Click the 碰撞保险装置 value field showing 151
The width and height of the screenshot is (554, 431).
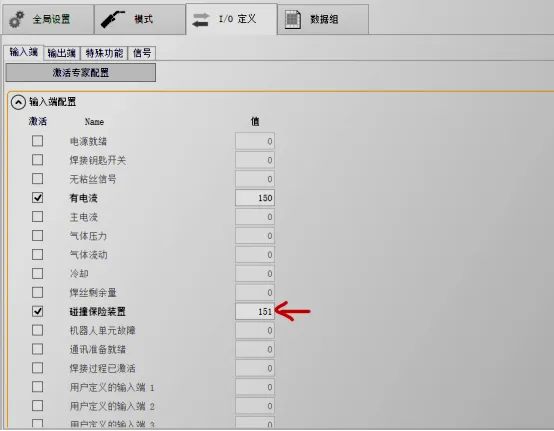[255, 311]
